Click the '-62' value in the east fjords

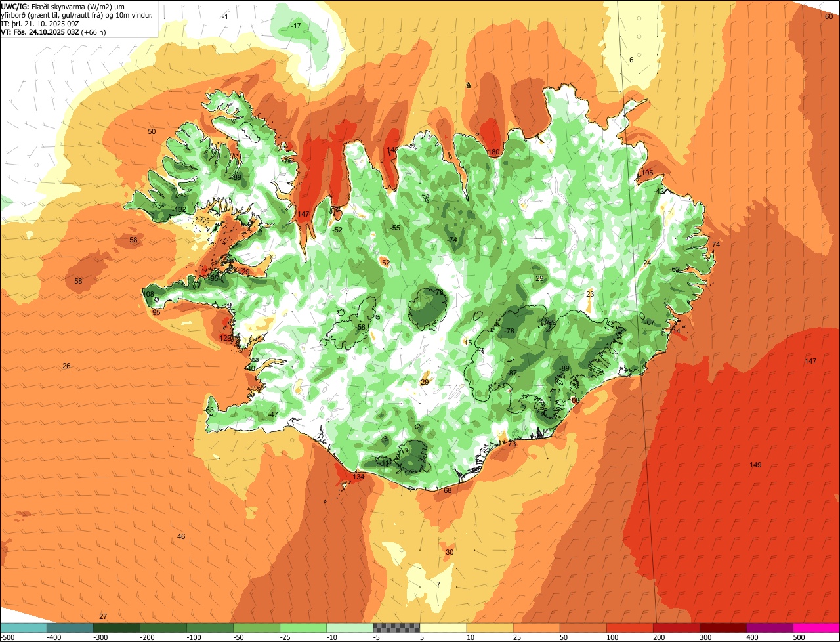click(x=675, y=269)
